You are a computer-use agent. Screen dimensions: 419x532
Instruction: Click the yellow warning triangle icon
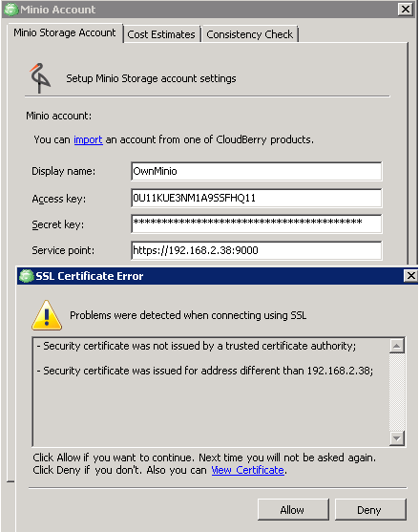pos(47,315)
